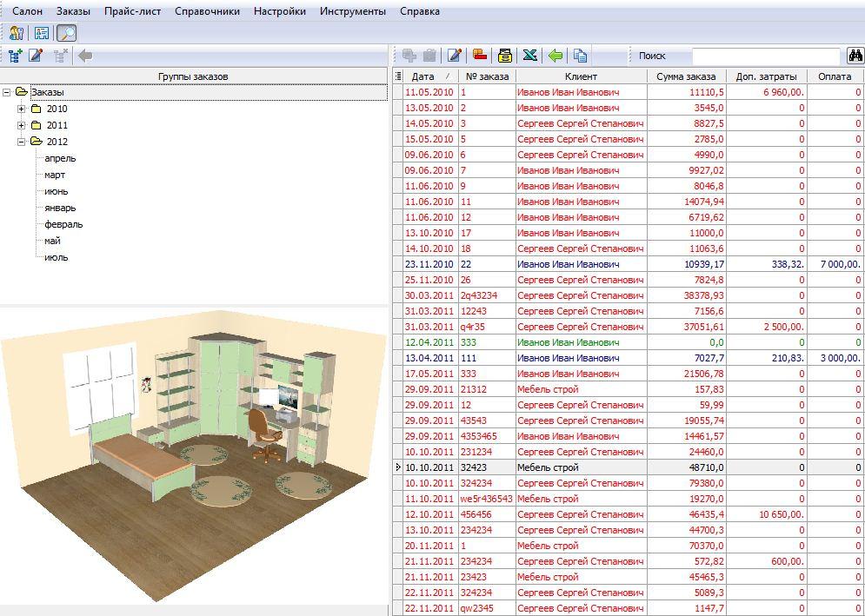The image size is (865, 616).
Task: Open the Прайс-лист menu
Action: (133, 11)
